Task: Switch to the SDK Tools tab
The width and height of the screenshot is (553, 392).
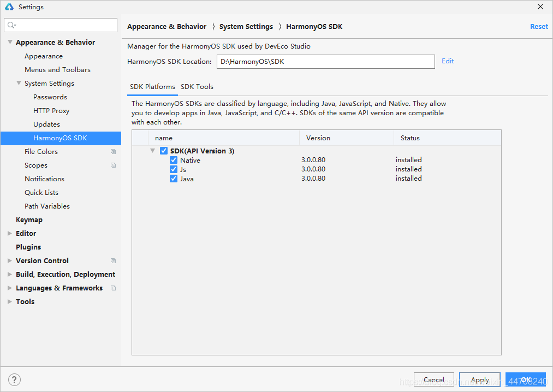Action: [x=197, y=87]
